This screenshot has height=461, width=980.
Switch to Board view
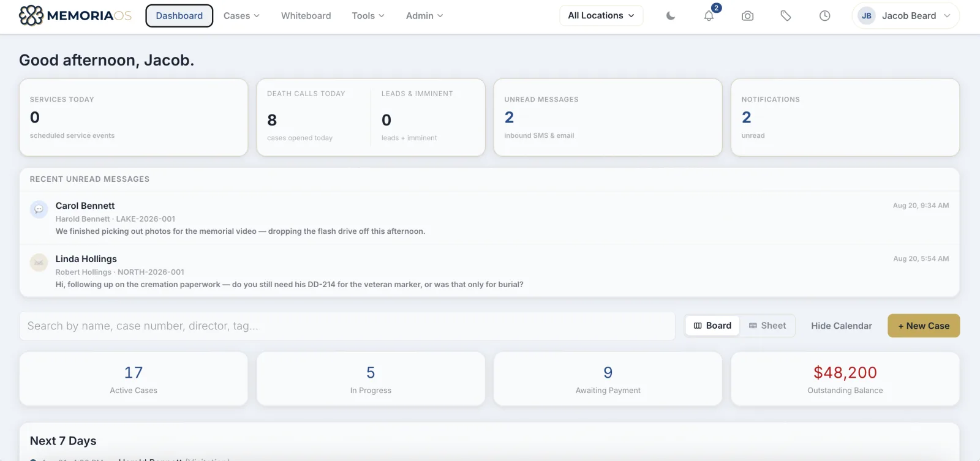[x=712, y=326]
